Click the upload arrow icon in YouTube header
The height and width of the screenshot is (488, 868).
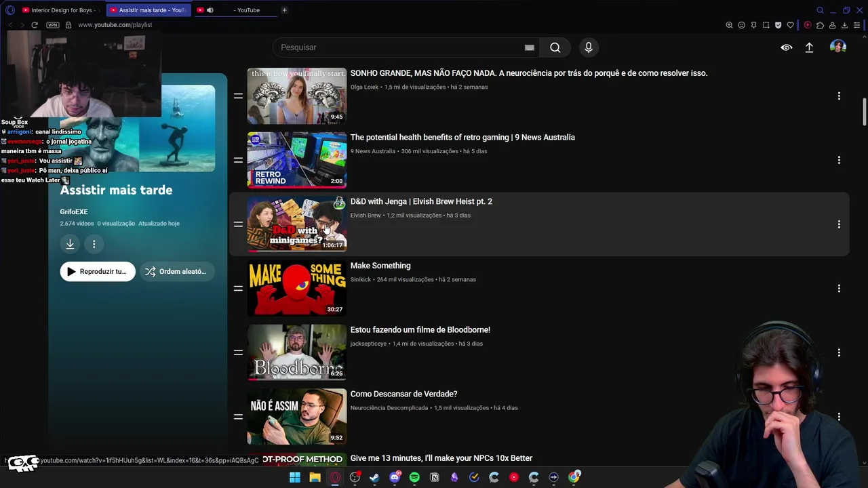[809, 47]
